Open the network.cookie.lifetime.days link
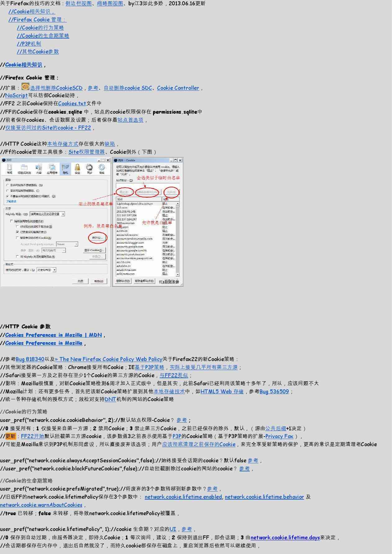The image size is (392, 554). coord(285,538)
